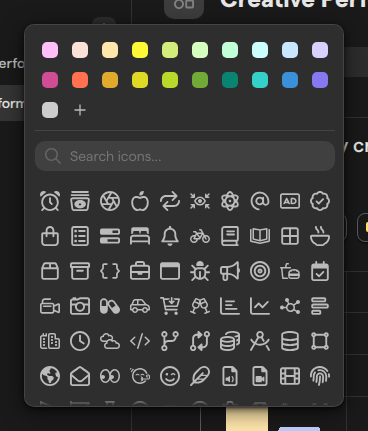The width and height of the screenshot is (368, 431).
Task: Select the AD badge icon
Action: pyautogui.click(x=290, y=201)
